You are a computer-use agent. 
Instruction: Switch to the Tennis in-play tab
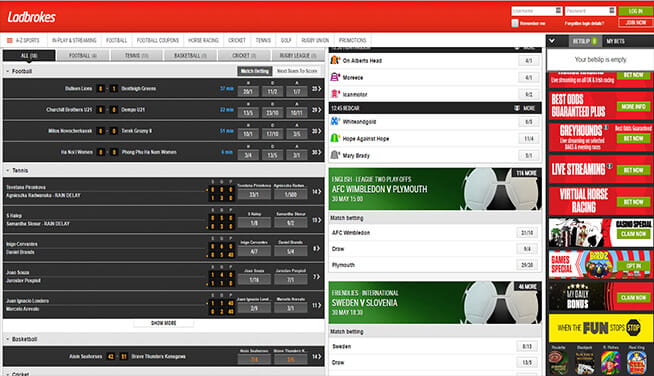click(x=136, y=56)
